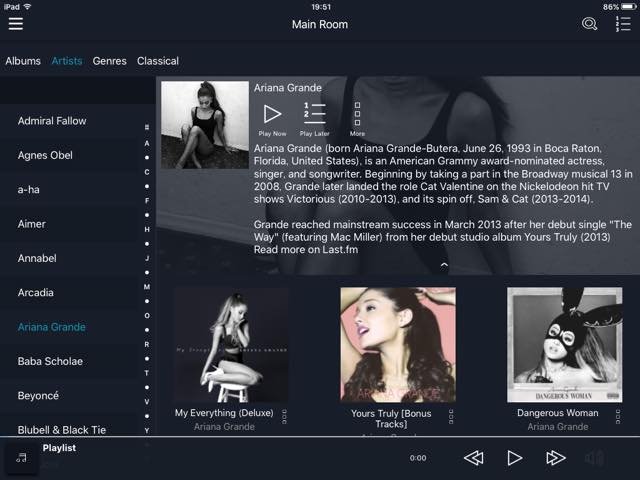
Task: Jump to letter C in index
Action: 147,172
